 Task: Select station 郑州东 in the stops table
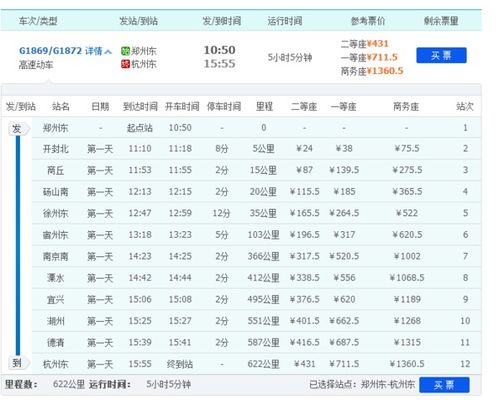pos(55,128)
